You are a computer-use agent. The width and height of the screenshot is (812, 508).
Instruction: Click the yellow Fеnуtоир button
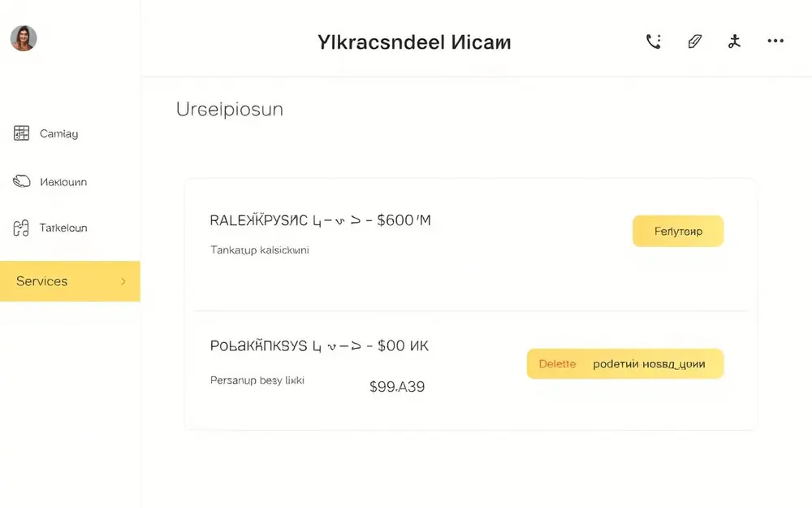tap(678, 231)
